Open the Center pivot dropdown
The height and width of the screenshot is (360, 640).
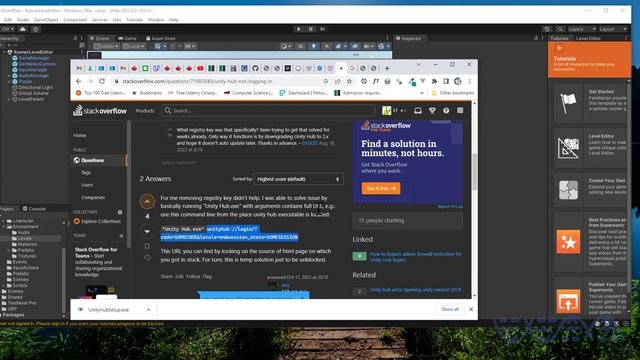tap(106, 46)
